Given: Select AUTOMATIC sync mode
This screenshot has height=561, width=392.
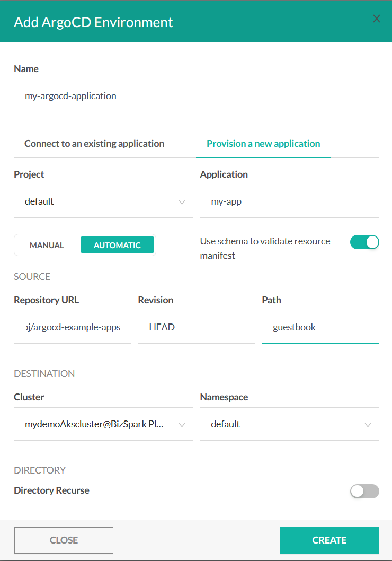Looking at the screenshot, I should [117, 245].
